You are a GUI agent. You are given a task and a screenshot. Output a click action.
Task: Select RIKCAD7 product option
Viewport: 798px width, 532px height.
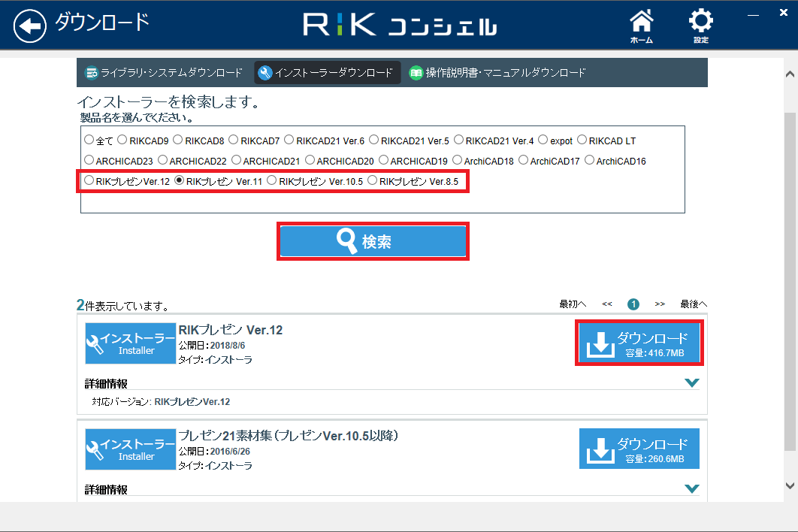tap(234, 140)
